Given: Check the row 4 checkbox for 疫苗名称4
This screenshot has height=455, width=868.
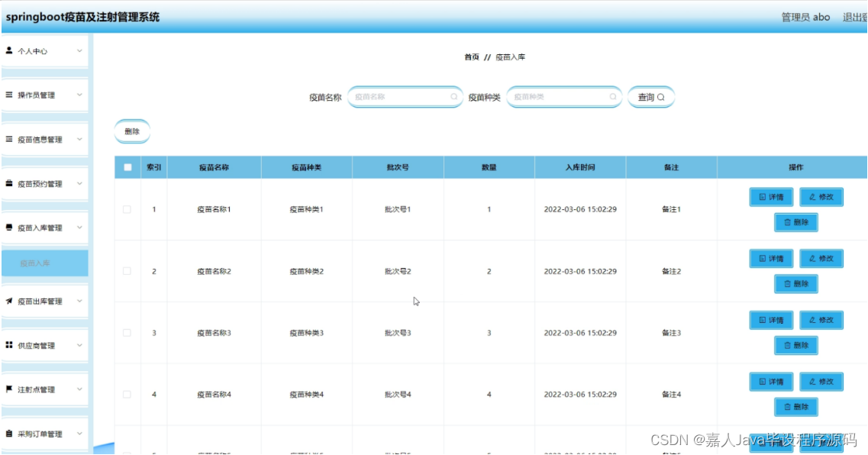Looking at the screenshot, I should tap(127, 394).
